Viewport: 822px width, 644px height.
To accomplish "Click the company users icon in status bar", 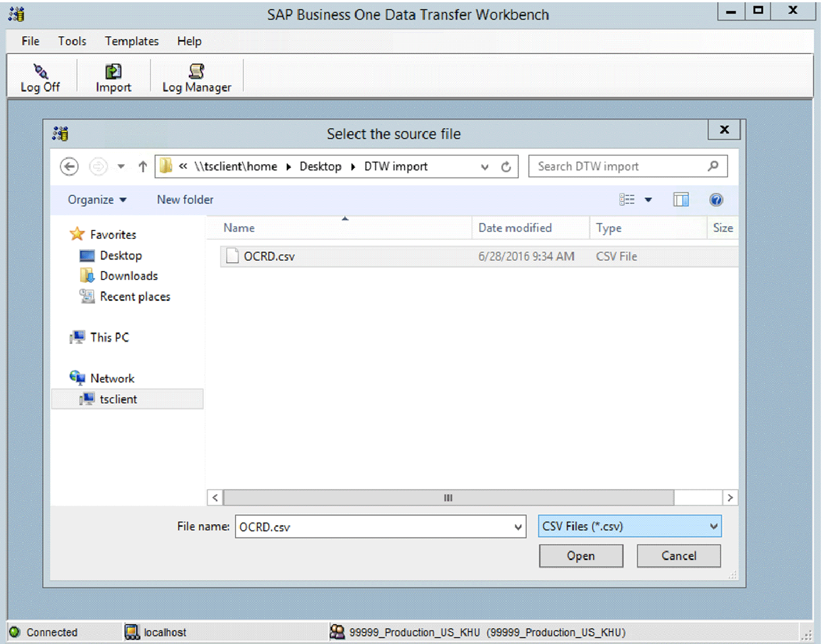I will [x=337, y=632].
